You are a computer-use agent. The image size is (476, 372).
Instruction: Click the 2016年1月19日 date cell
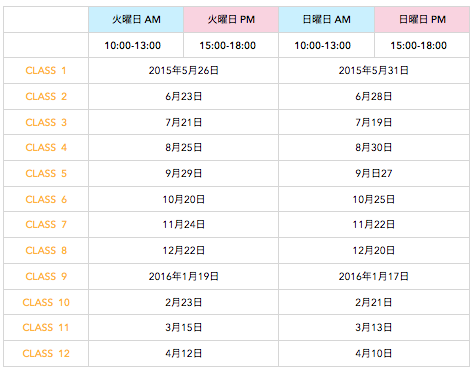184,277
